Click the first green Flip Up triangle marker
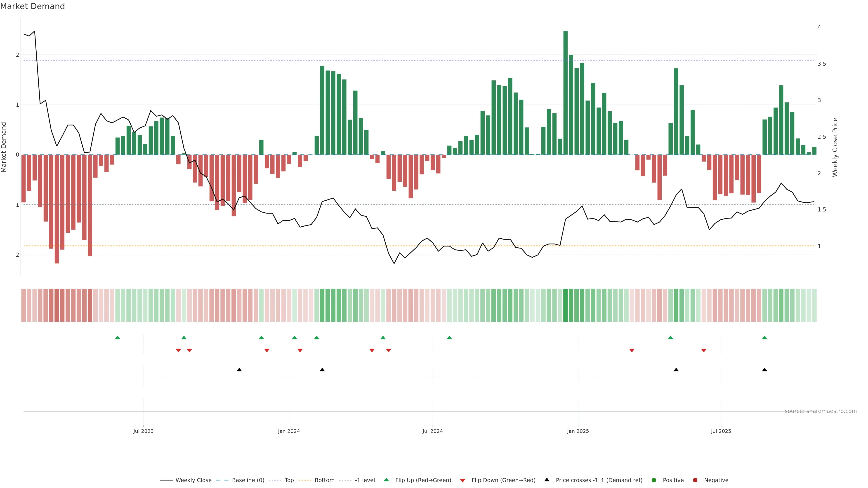Image resolution: width=868 pixels, height=488 pixels. tap(117, 338)
